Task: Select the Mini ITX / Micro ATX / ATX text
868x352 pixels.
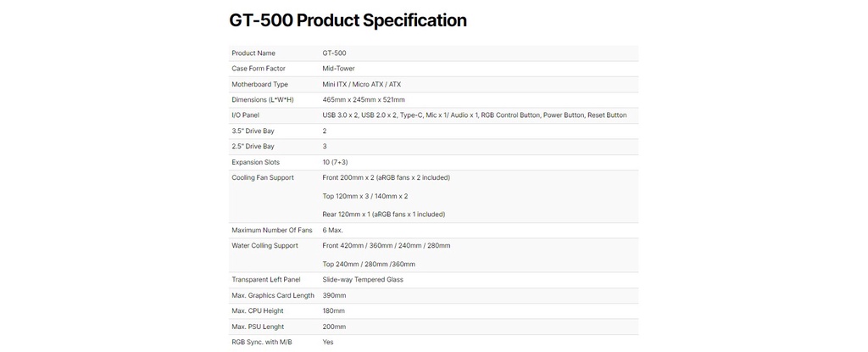Action: 361,85
